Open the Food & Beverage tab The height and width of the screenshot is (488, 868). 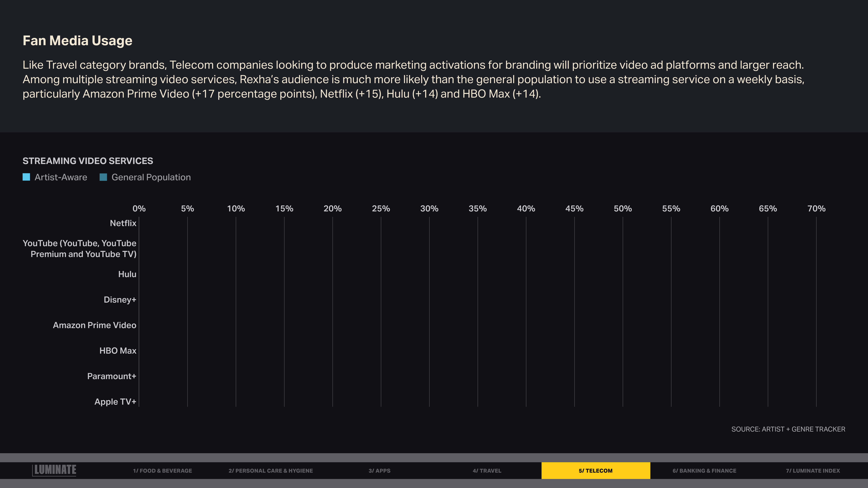162,470
